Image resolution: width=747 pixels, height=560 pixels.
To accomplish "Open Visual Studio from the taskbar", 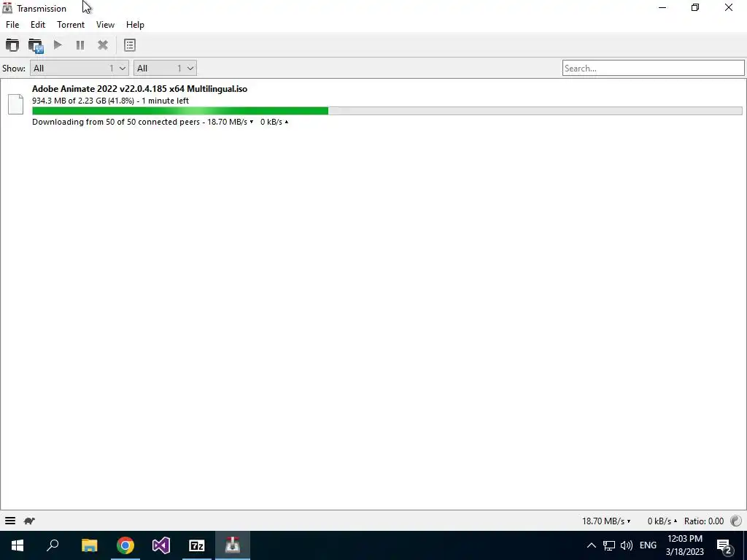I will [x=161, y=545].
